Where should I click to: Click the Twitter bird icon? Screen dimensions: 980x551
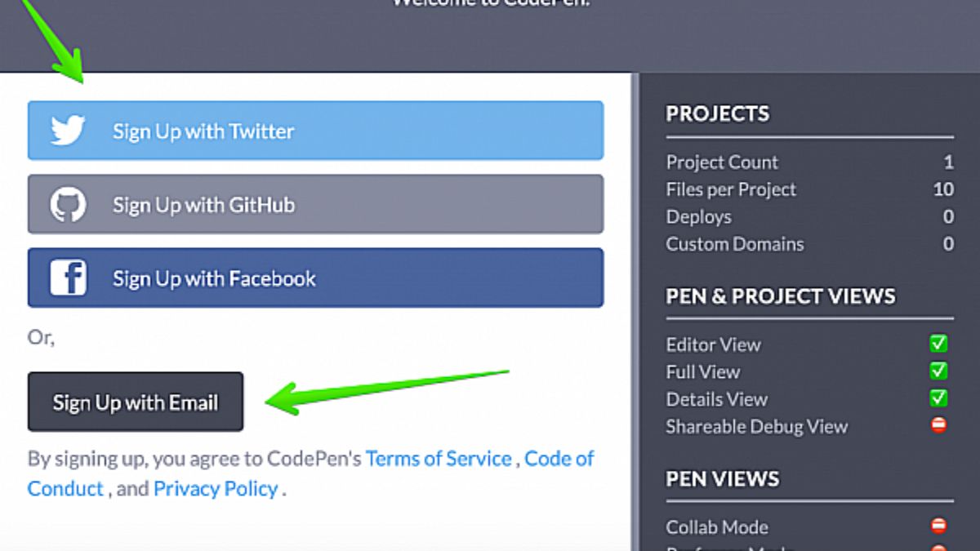pos(68,131)
